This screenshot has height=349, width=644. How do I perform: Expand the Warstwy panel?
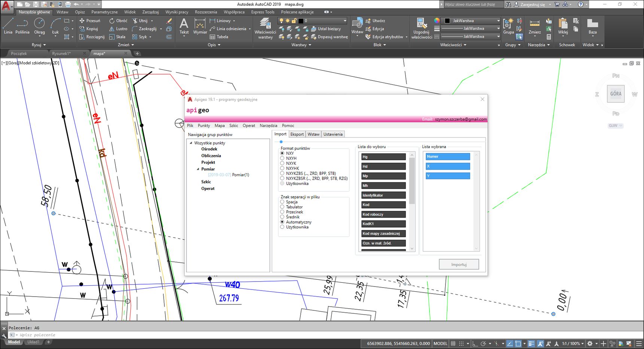click(x=301, y=45)
